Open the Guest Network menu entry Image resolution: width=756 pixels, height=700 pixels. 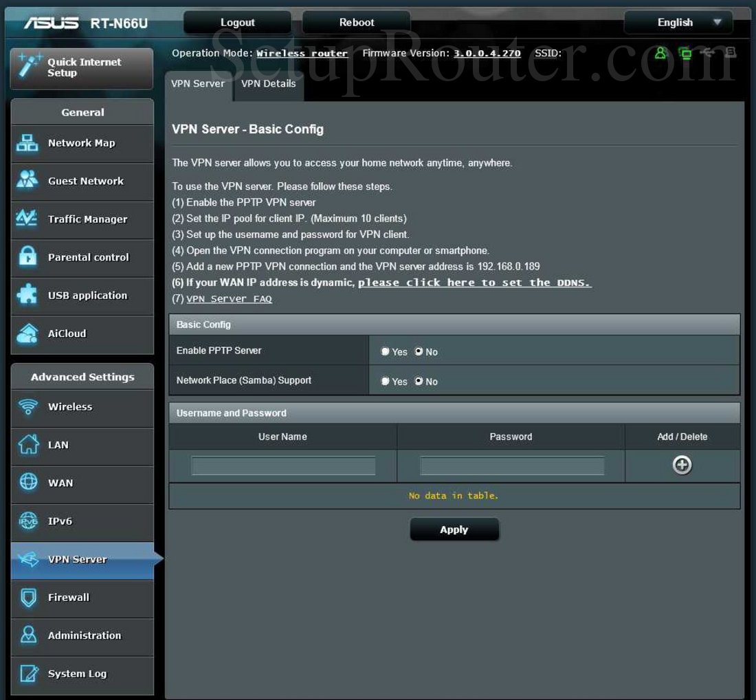[x=82, y=182]
